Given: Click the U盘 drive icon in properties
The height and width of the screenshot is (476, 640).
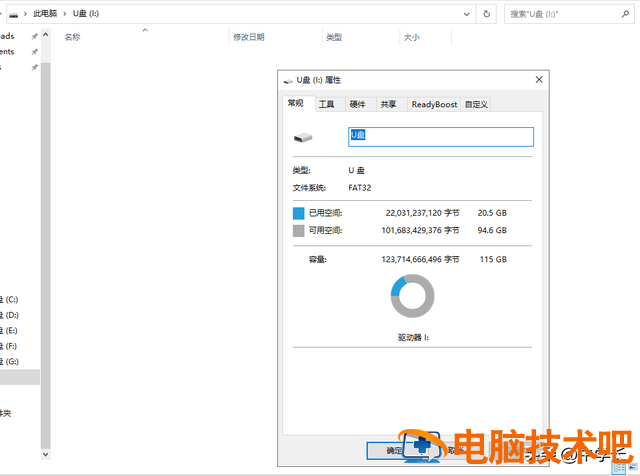Looking at the screenshot, I should point(302,137).
